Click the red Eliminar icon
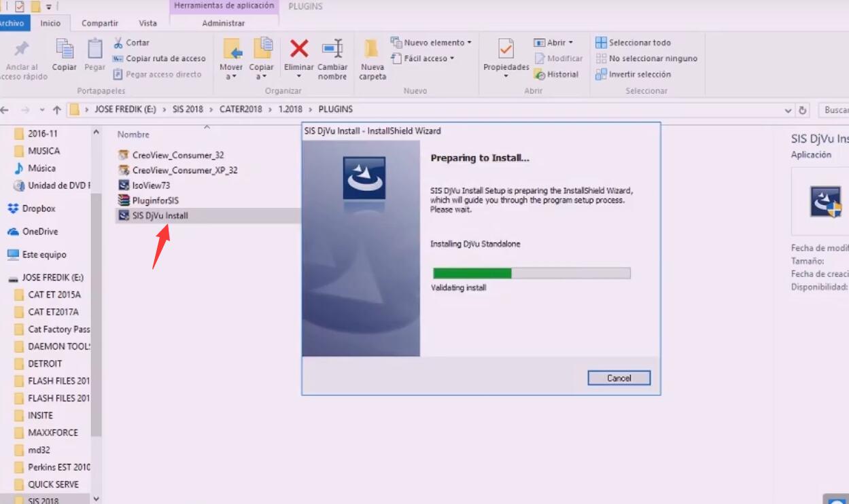Viewport: 849px width, 504px height. pos(299,49)
